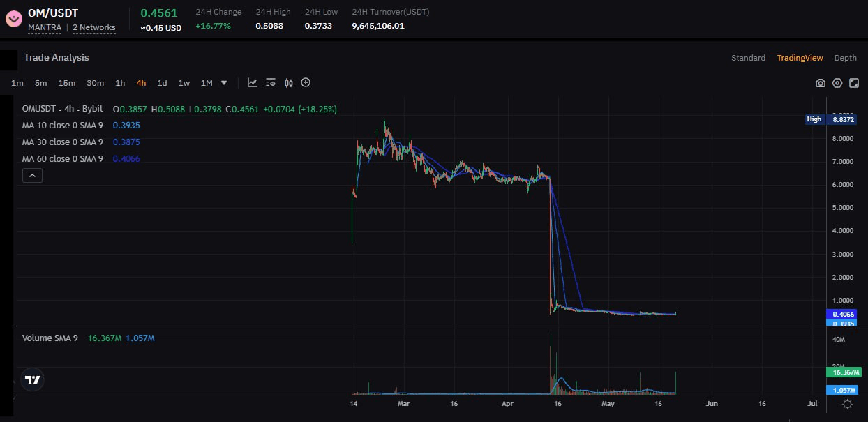
Task: Switch to the Depth chart tab
Action: click(845, 58)
